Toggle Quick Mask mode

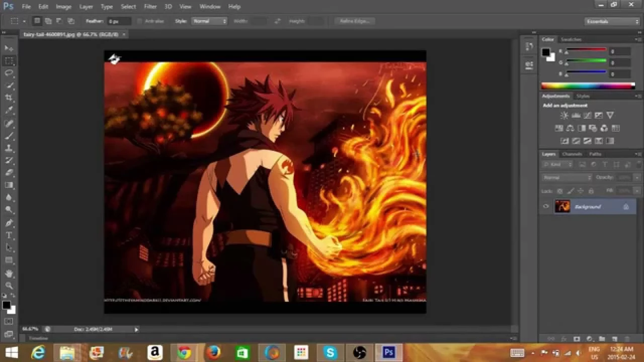(x=9, y=321)
